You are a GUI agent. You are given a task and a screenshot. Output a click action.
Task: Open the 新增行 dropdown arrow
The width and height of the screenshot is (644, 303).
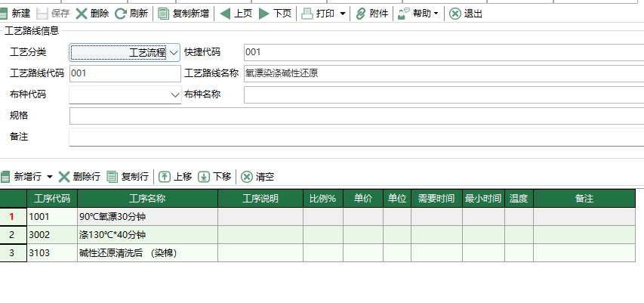[x=50, y=177]
